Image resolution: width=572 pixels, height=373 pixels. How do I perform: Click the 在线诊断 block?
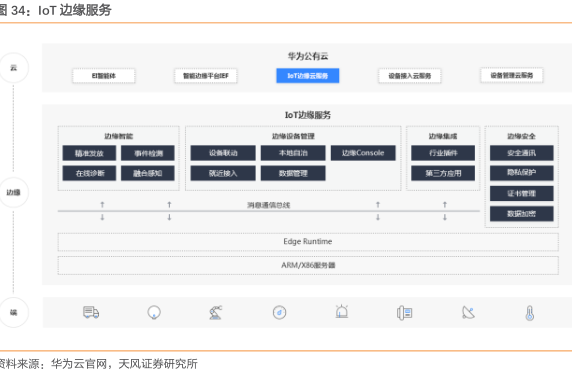tap(89, 173)
